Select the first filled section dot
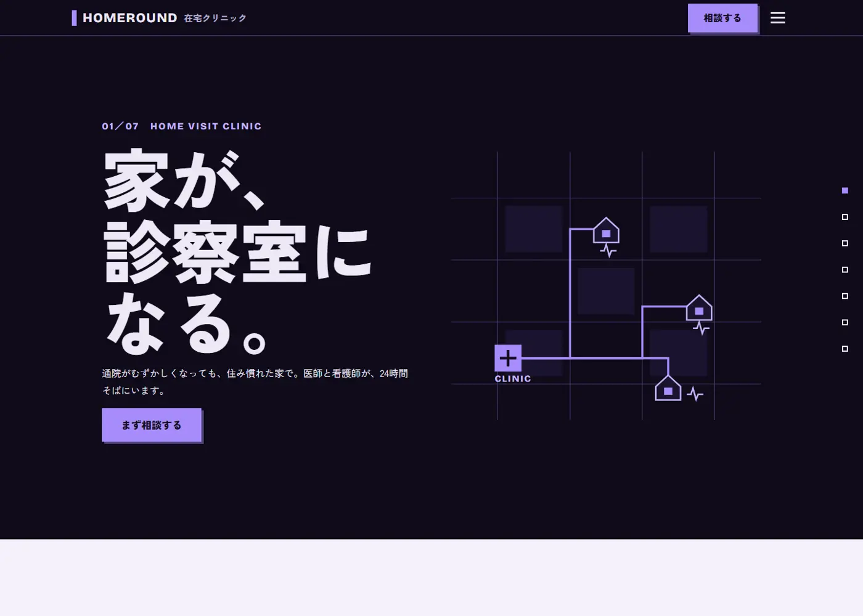This screenshot has height=616, width=863. tap(845, 190)
